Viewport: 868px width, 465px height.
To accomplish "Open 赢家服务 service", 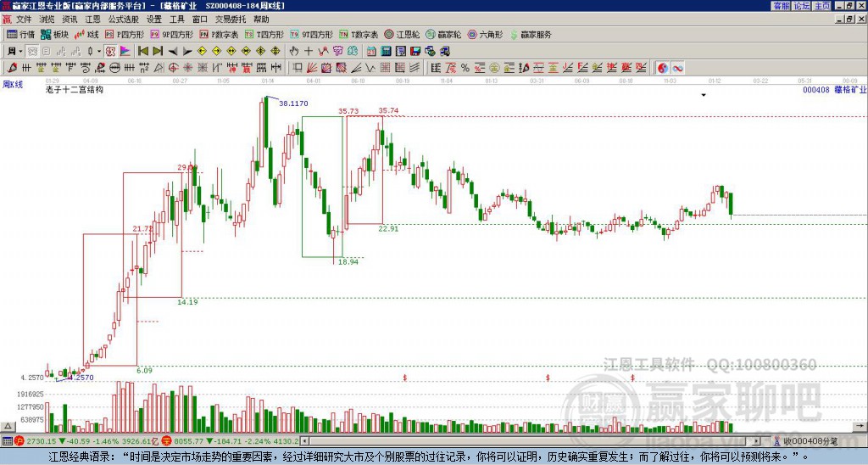I will [x=531, y=34].
